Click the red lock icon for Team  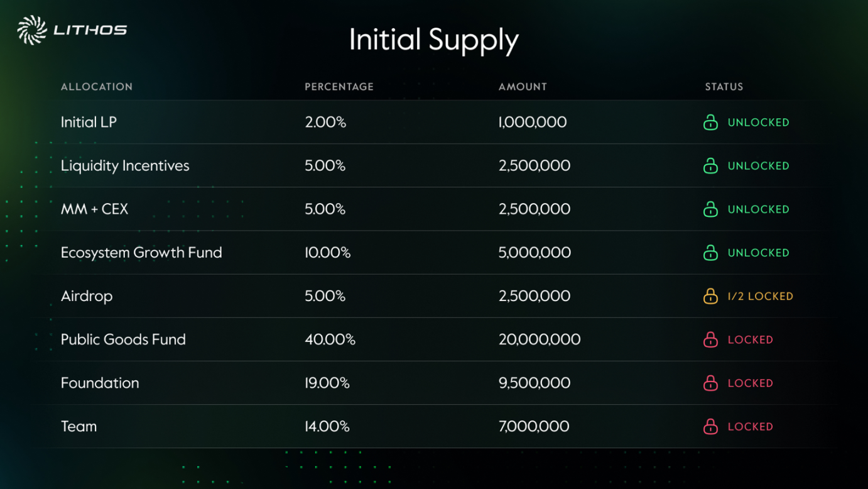[710, 426]
